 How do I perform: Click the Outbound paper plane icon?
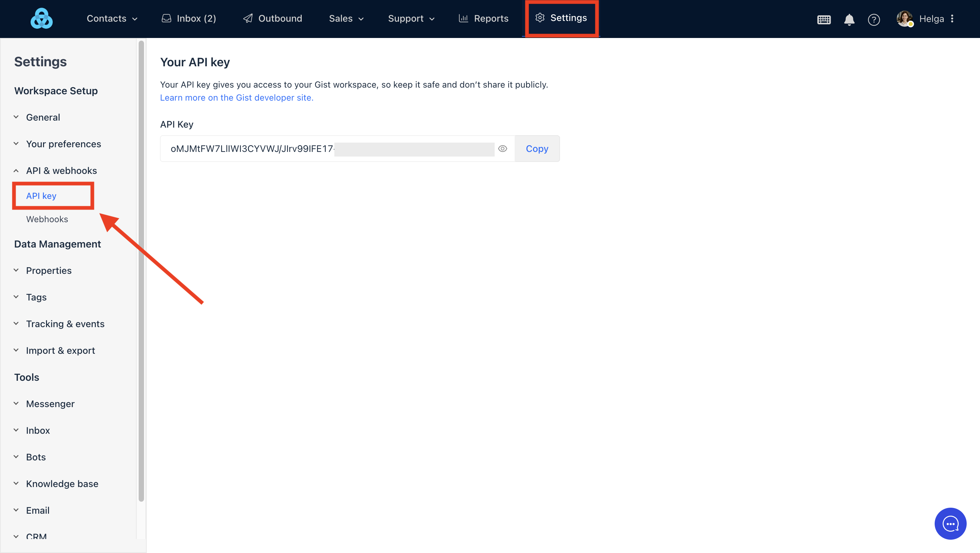click(248, 18)
